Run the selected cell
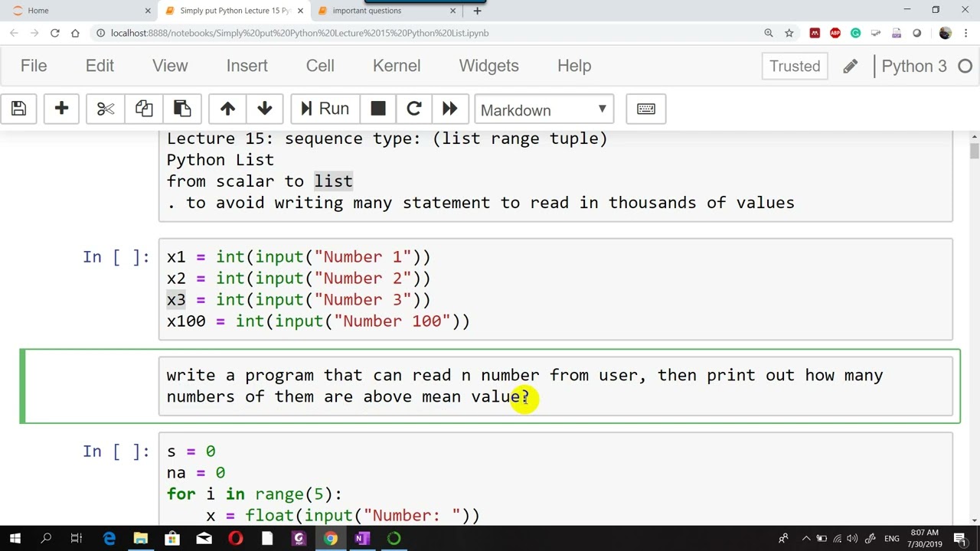Image resolution: width=980 pixels, height=551 pixels. pyautogui.click(x=325, y=109)
